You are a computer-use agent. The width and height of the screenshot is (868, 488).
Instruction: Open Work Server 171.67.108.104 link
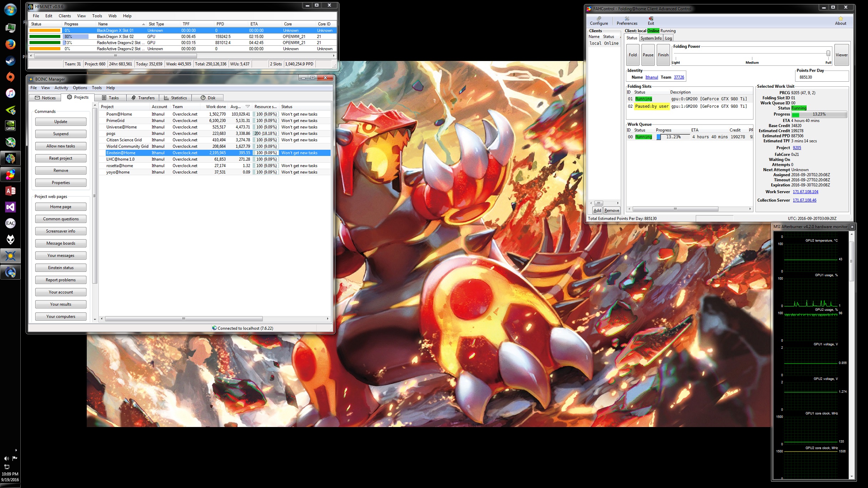806,192
